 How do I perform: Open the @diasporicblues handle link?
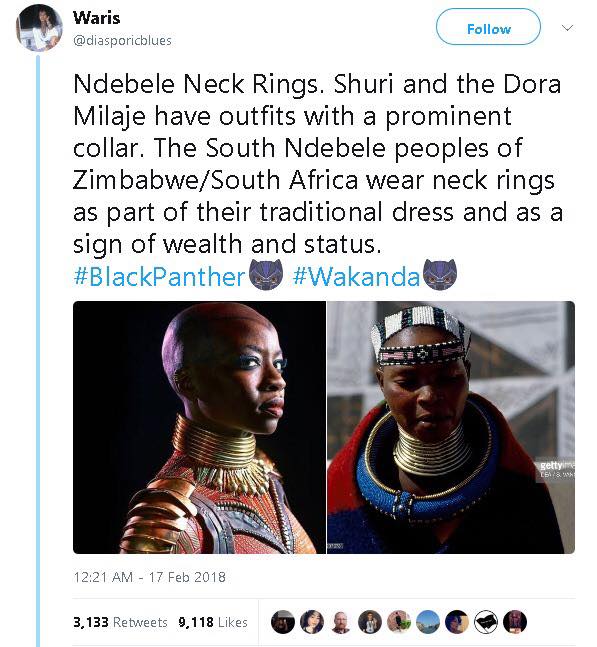click(x=122, y=40)
